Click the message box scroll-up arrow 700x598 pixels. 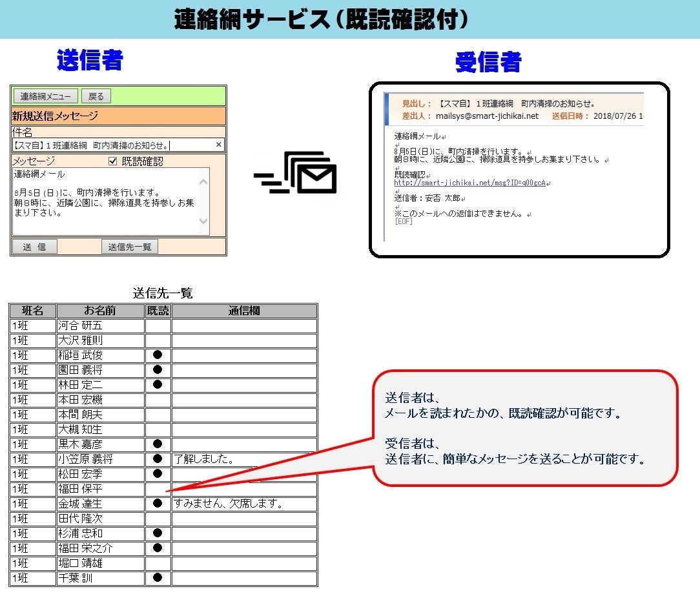point(203,181)
